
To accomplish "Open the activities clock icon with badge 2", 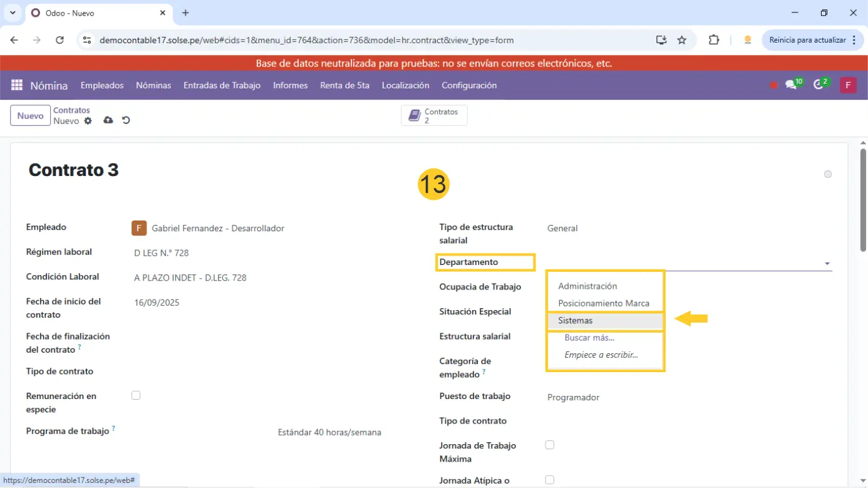I will point(819,85).
